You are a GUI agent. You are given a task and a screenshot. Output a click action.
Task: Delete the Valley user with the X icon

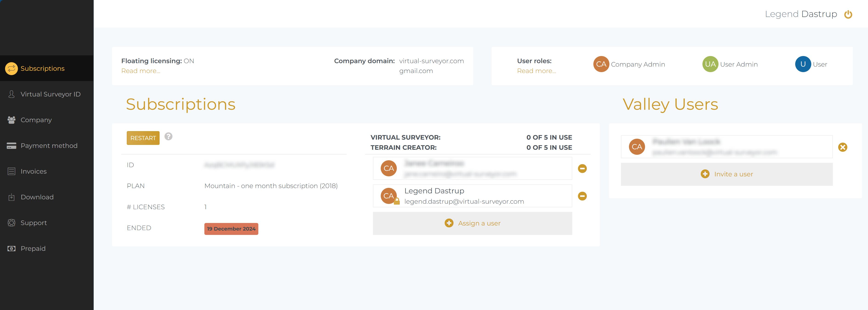pos(842,147)
